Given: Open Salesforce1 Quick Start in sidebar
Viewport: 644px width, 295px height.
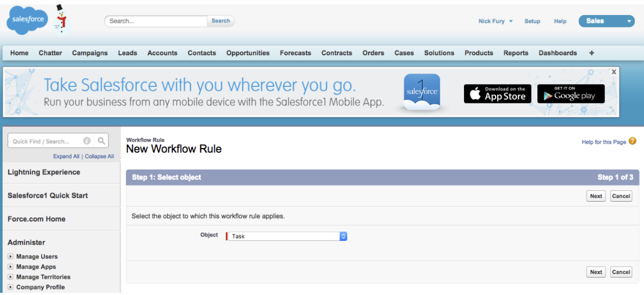Looking at the screenshot, I should (48, 196).
